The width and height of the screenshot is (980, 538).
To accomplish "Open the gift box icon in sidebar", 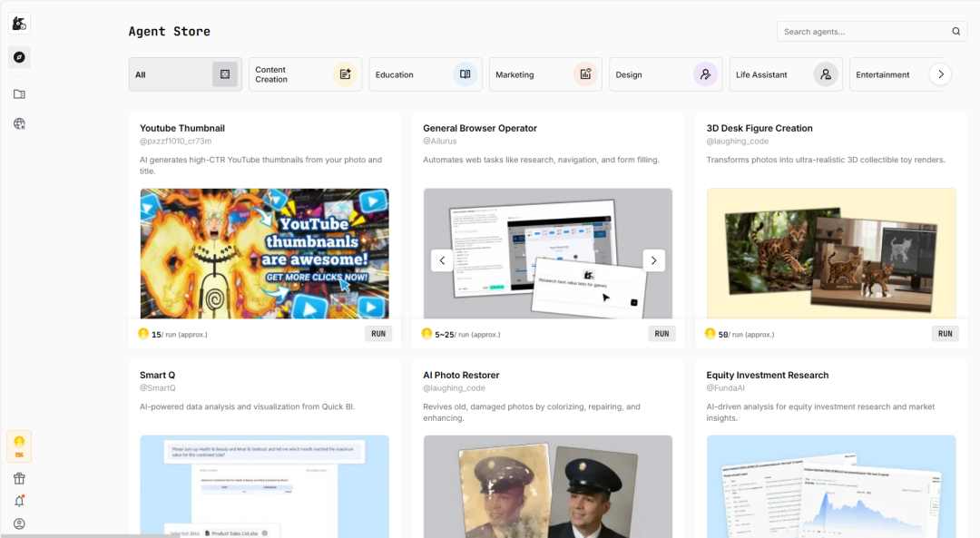I will [x=19, y=479].
